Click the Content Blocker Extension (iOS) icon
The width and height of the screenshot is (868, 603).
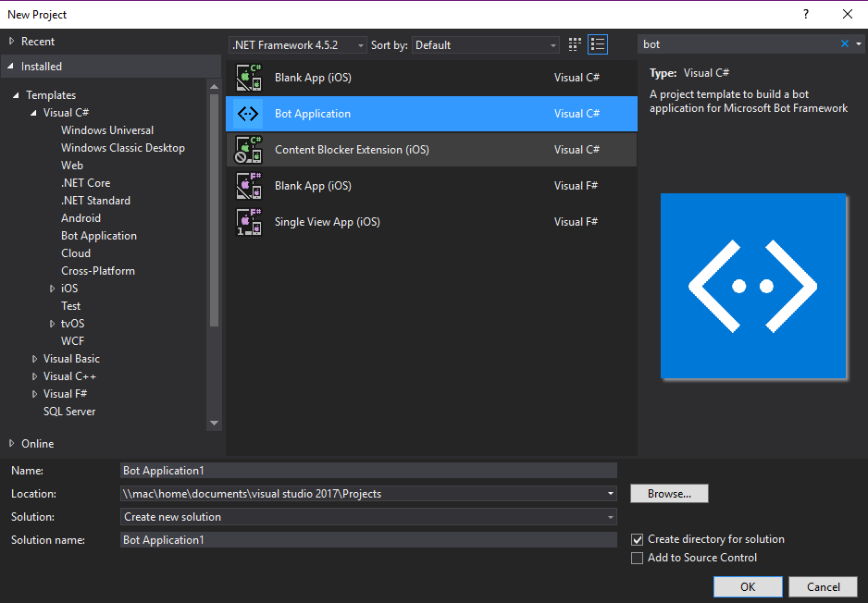tap(248, 150)
